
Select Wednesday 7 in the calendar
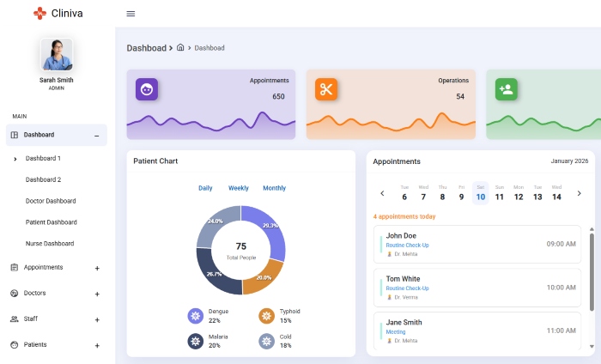[423, 193]
